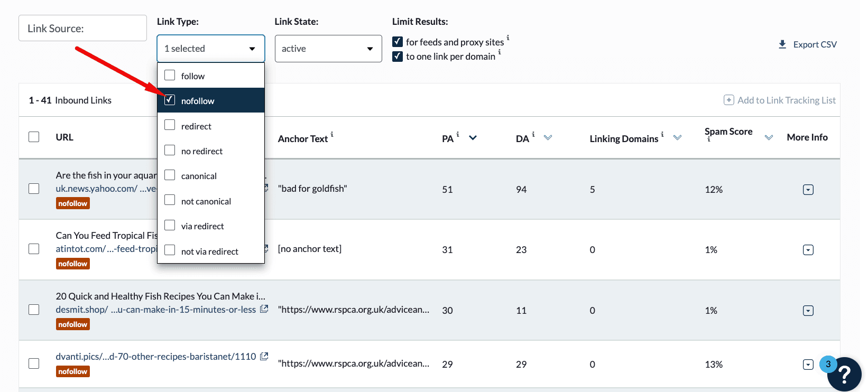Expand More Info for the uk.news.yahoo.com row
Viewport: 868px width, 392px height.
[808, 190]
